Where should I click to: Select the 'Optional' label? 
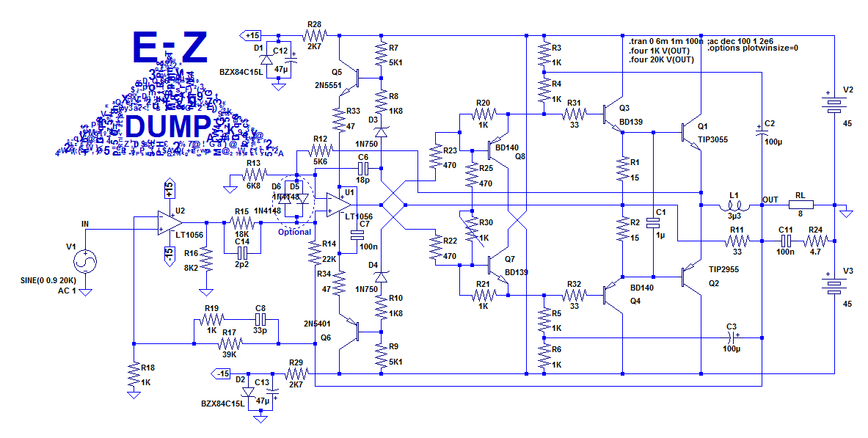(x=294, y=232)
